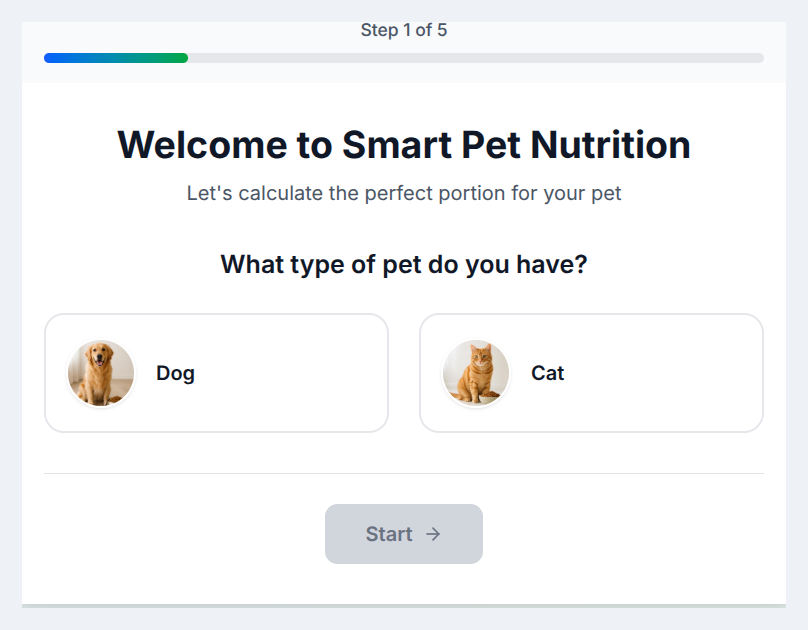Click the Welcome to Smart Pet Nutrition heading

tap(404, 145)
